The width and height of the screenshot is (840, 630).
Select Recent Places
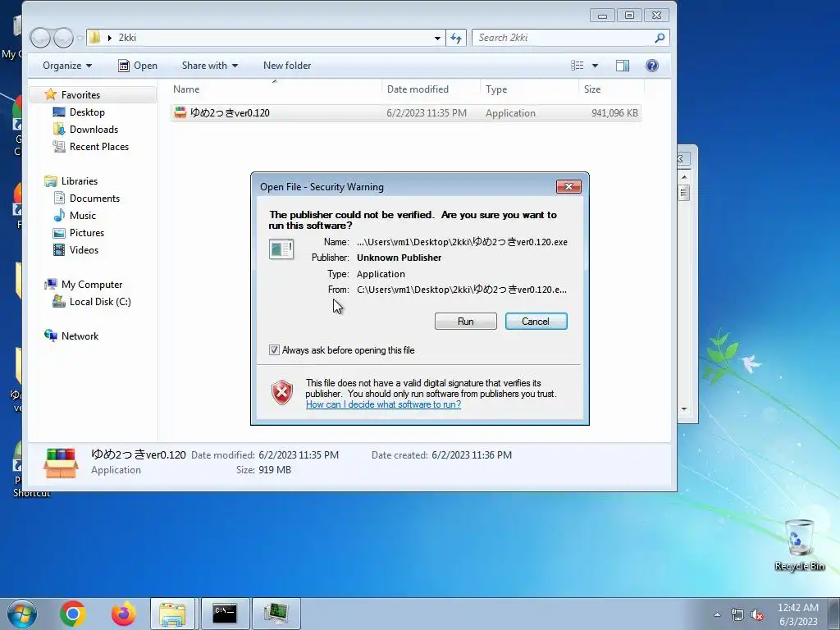coord(99,146)
